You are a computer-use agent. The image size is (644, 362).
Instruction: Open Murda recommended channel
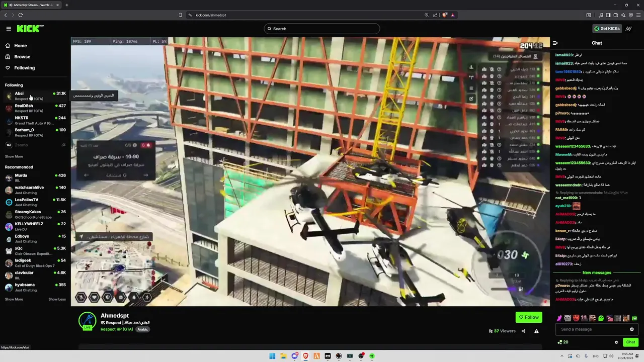click(x=35, y=177)
